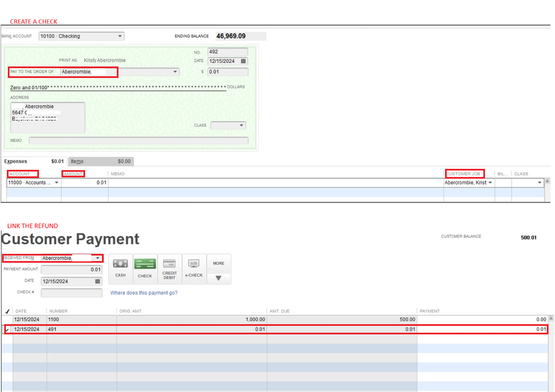Image resolution: width=555 pixels, height=392 pixels.
Task: Select Cash payment method
Action: click(121, 269)
